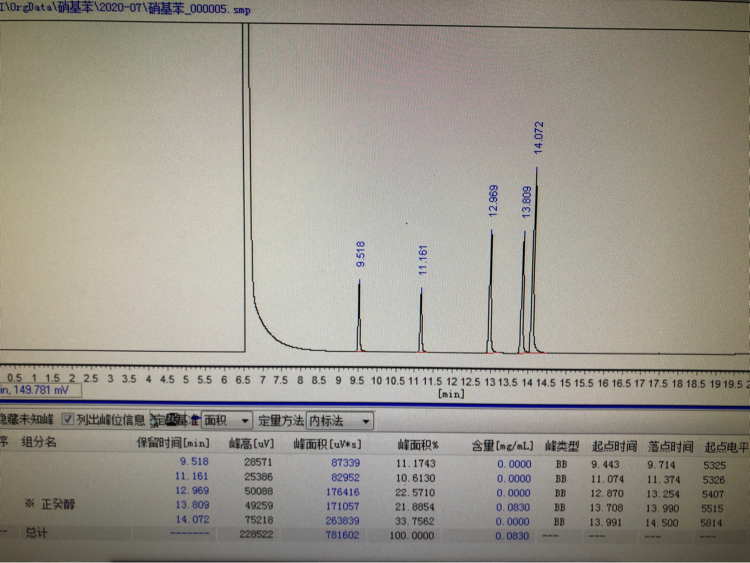Click the end time value 14.500
This screenshot has width=750, height=563.
(662, 523)
